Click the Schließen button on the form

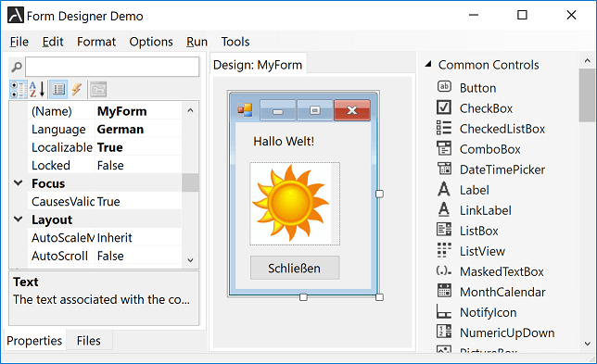point(295,269)
